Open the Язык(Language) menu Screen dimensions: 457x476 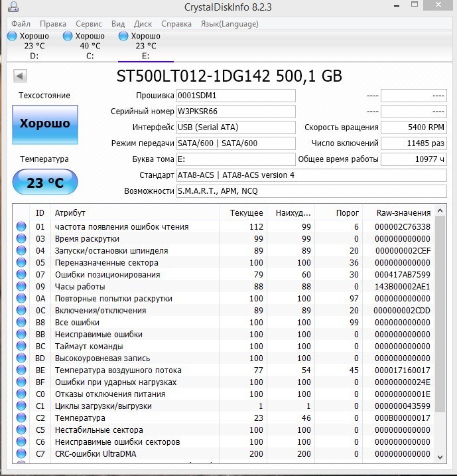pyautogui.click(x=229, y=24)
